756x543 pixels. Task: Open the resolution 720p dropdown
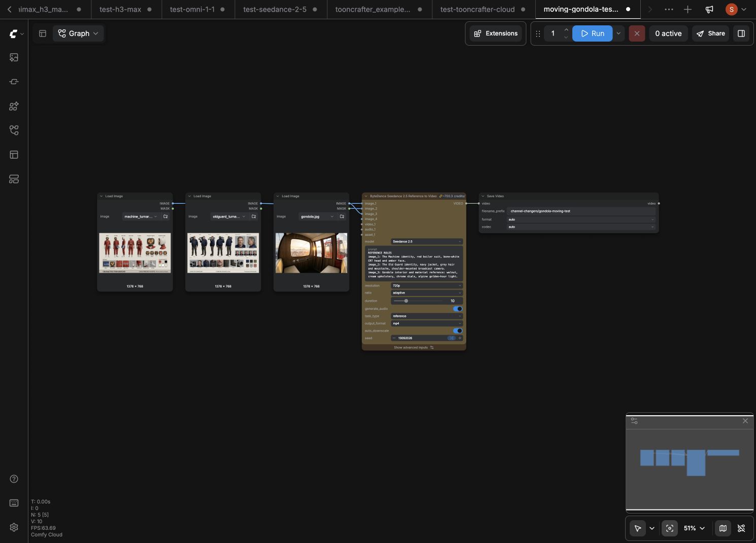[x=427, y=285]
